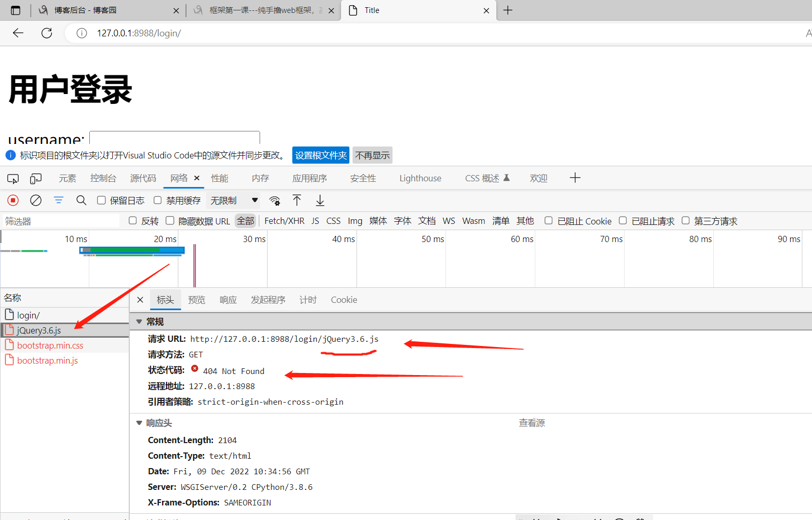Filter requests by Img type

click(355, 221)
